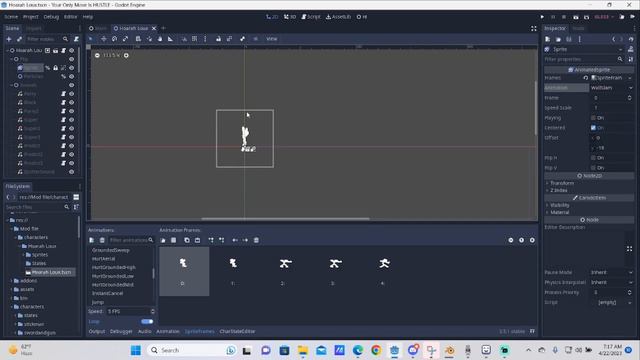
Task: Add a new node with plus icon
Action: click(9, 39)
